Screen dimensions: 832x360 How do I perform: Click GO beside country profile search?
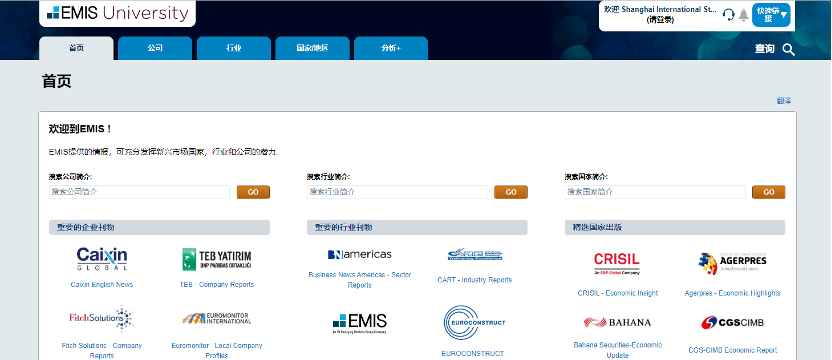point(769,192)
